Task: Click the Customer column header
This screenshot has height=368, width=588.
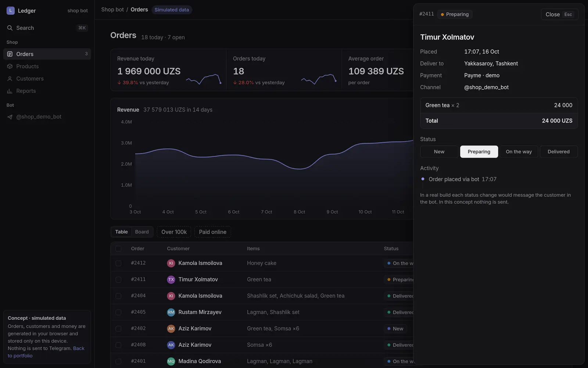Action: click(178, 249)
